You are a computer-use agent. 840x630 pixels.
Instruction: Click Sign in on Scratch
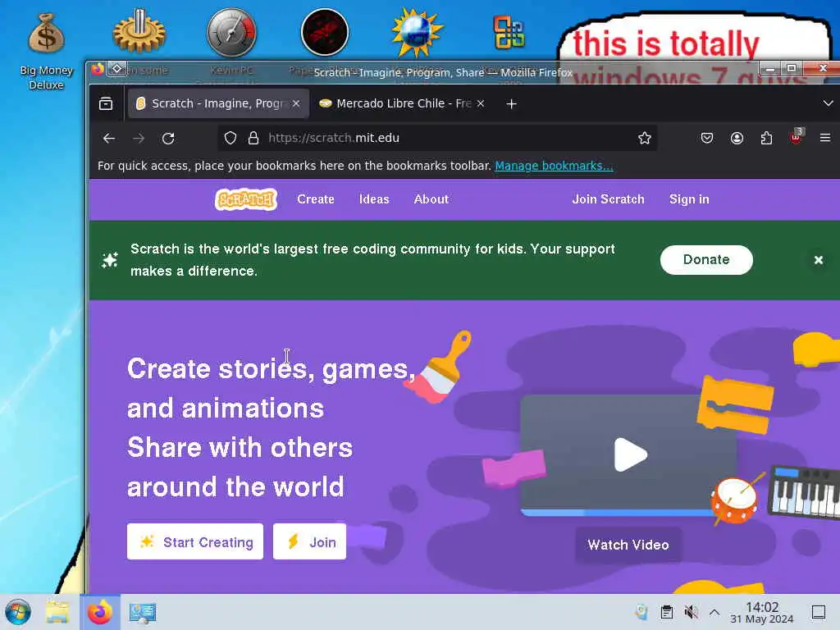pos(689,199)
